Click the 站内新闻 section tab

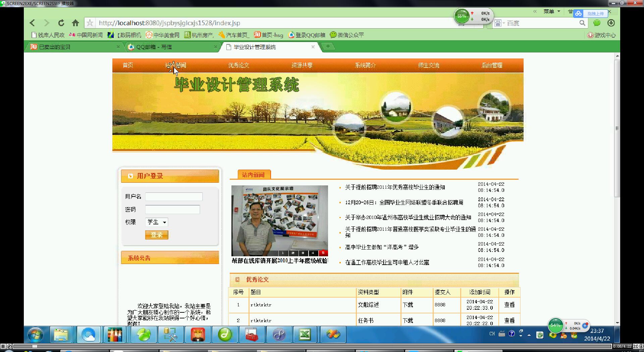pos(254,175)
